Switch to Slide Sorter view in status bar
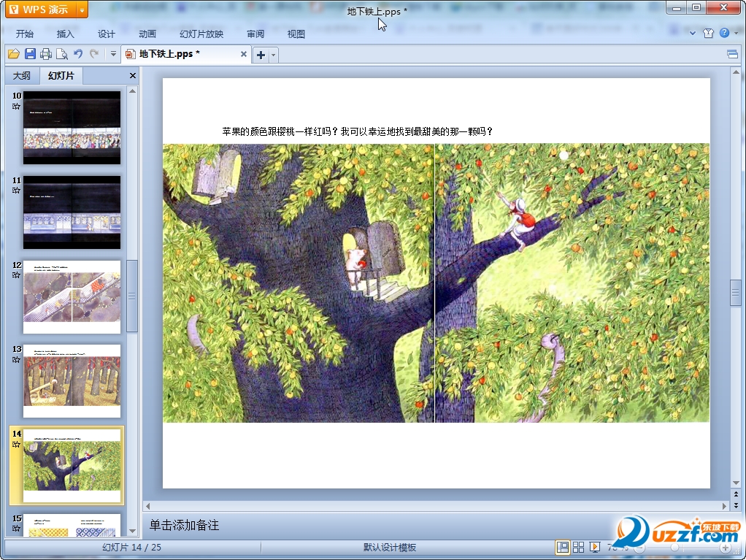The height and width of the screenshot is (560, 746). [x=579, y=548]
